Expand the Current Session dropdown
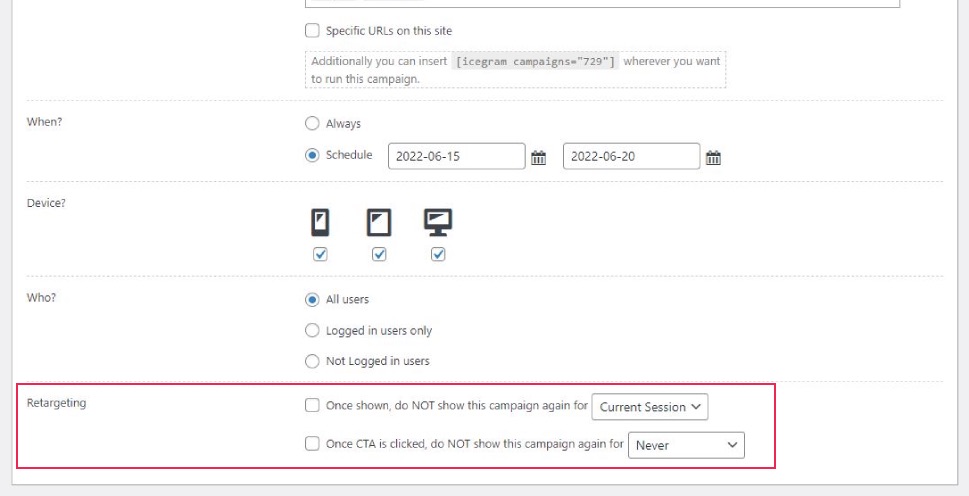Screen dimensions: 969x496 click(650, 407)
